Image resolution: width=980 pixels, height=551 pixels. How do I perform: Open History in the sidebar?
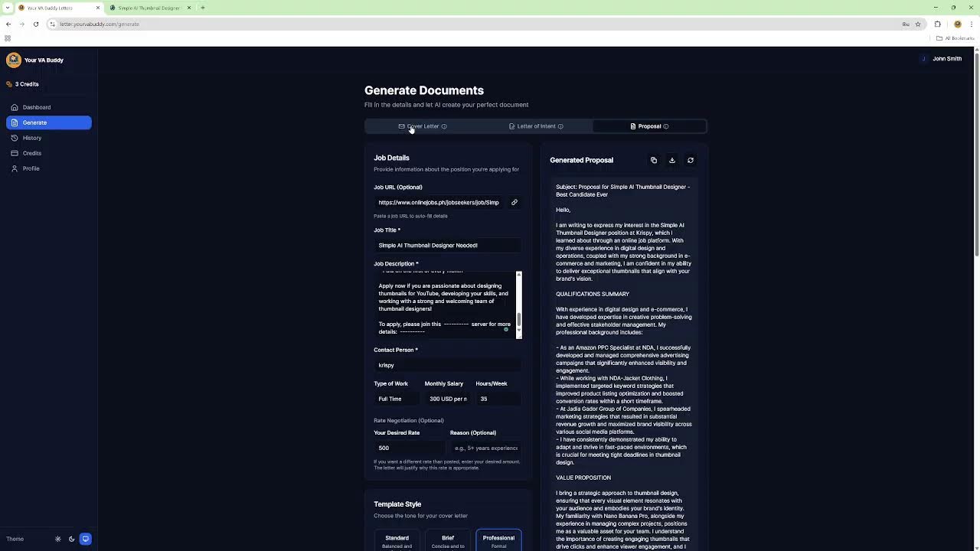click(x=49, y=138)
